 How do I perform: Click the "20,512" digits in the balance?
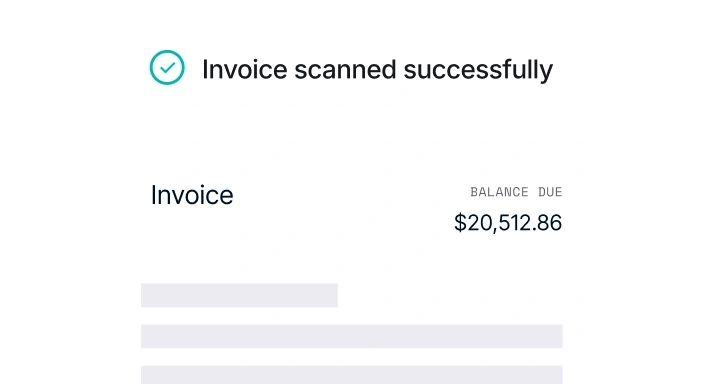[x=499, y=223]
